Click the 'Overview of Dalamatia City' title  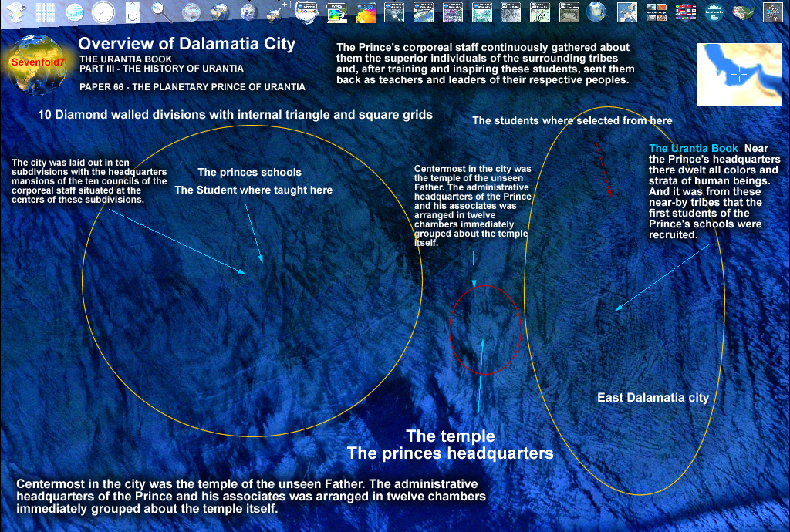pyautogui.click(x=187, y=44)
